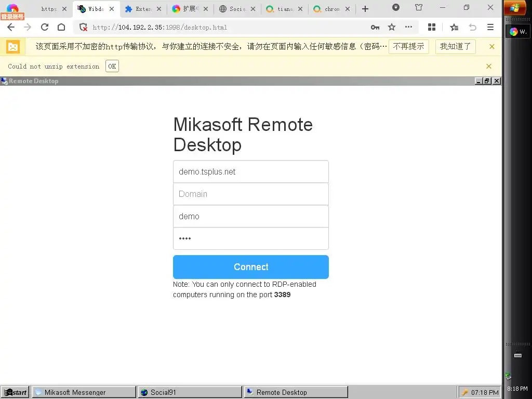This screenshot has width=532, height=399.
Task: Open saved passwords key icon
Action: point(375,27)
